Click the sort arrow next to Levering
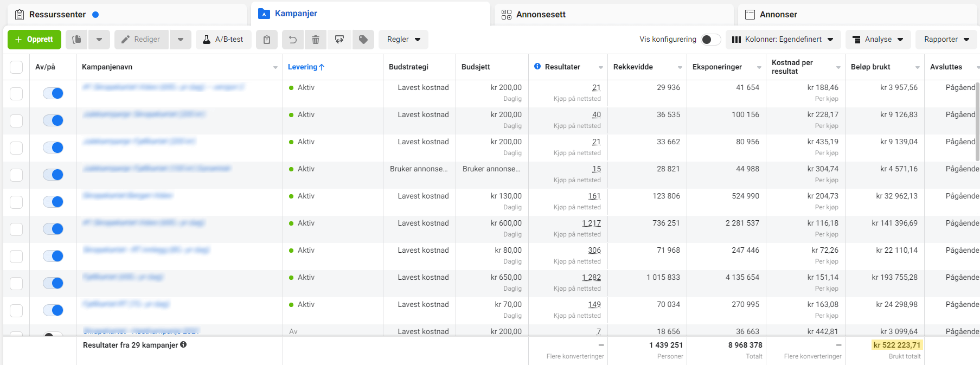980x365 pixels. (322, 67)
